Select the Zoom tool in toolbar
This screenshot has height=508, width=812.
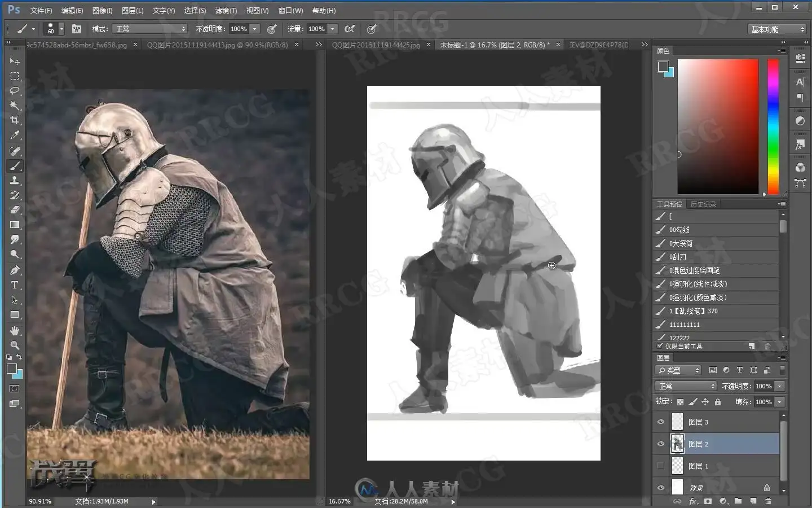[15, 345]
